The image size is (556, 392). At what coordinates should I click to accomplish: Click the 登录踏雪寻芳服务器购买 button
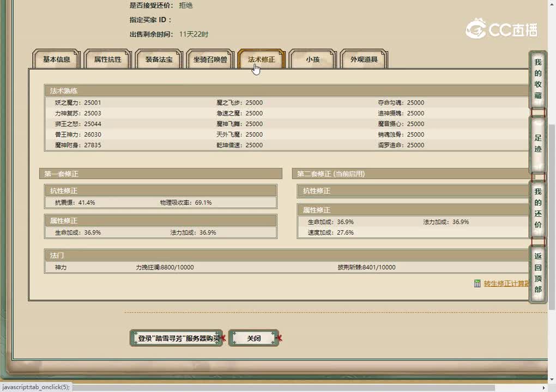[176, 338]
